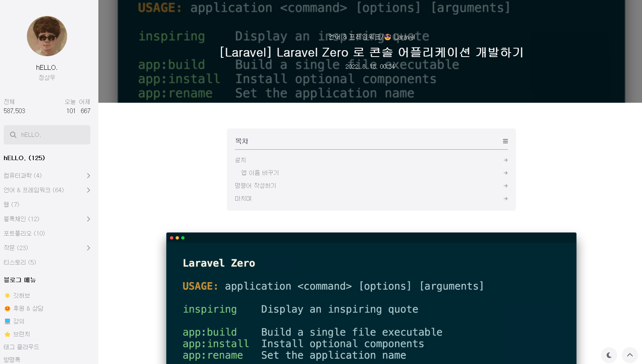
Task: Click the 목차 heading text
Action: pos(242,141)
